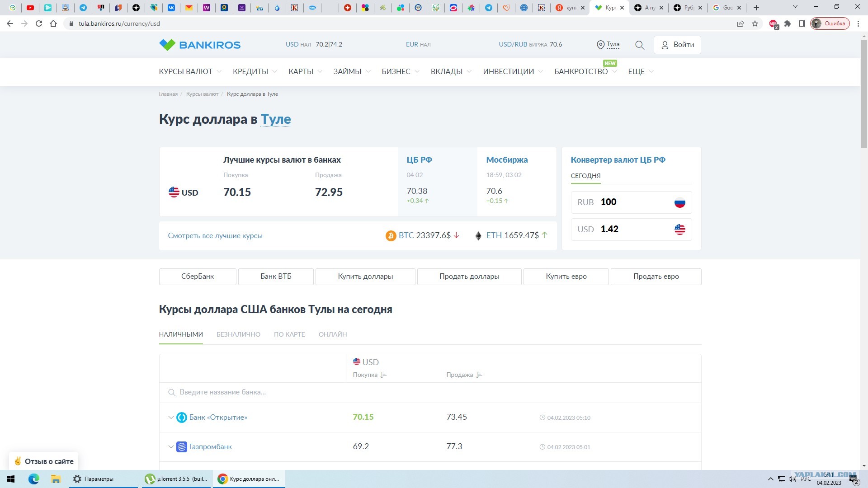The width and height of the screenshot is (868, 488).
Task: Click the Russian flag in RUB converter field
Action: 679,202
